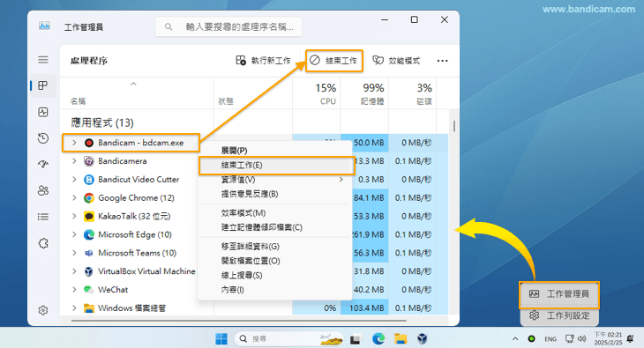Screen dimensions: 644x348
Task: Expand the Microsoft Edge (10) process group
Action: (74, 234)
